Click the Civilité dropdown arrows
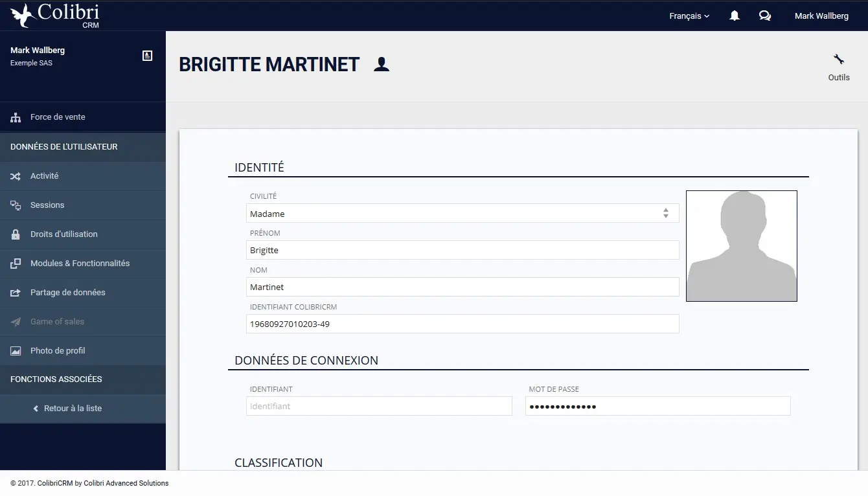 point(665,213)
